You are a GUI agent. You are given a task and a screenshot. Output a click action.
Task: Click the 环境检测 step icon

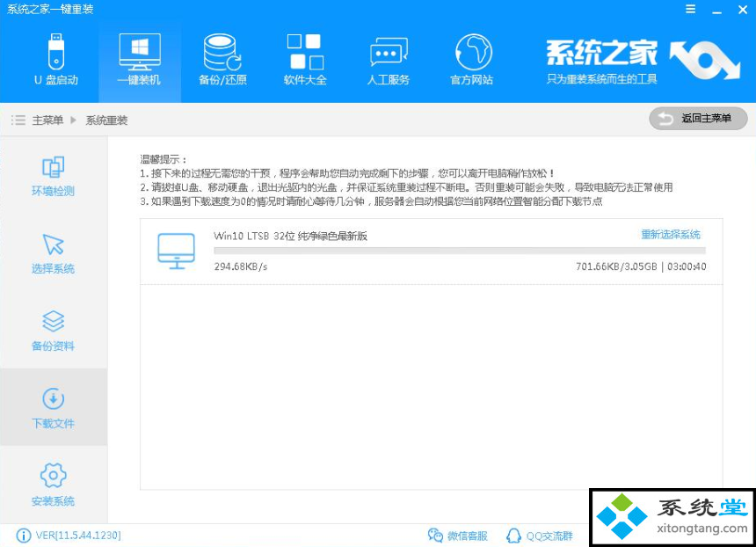coord(53,167)
